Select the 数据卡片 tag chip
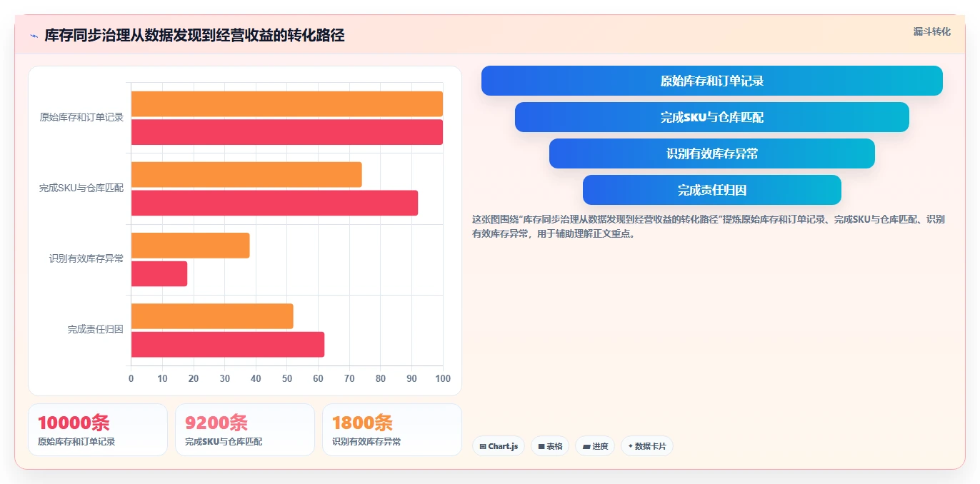Screen dimensions: 980x484 (x=647, y=446)
